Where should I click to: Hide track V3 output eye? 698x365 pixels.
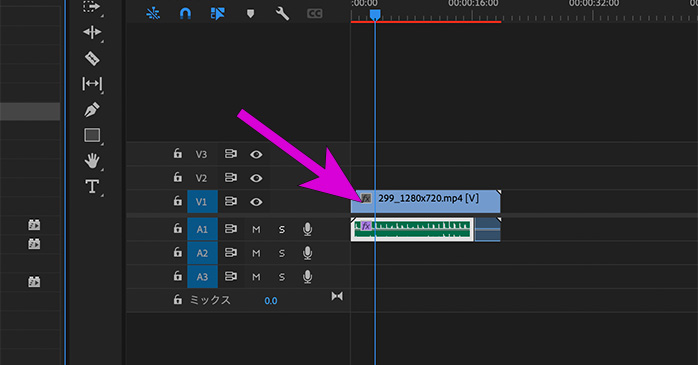point(256,154)
